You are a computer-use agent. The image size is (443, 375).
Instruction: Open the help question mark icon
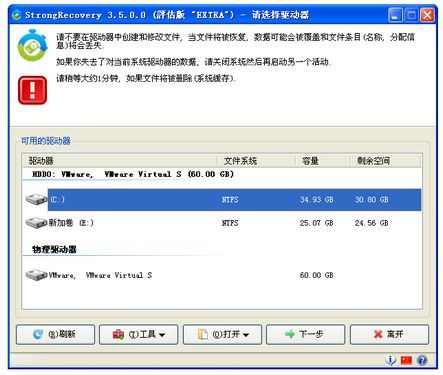[422, 360]
